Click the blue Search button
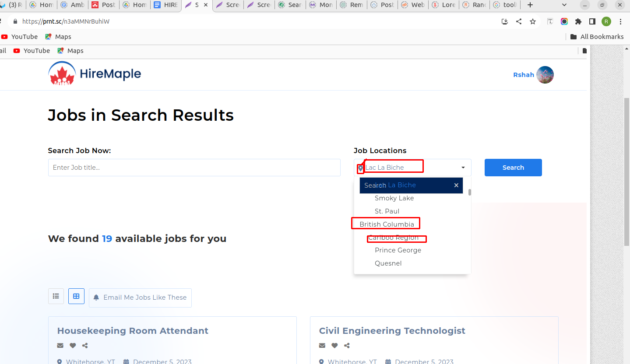The height and width of the screenshot is (364, 630). tap(513, 168)
